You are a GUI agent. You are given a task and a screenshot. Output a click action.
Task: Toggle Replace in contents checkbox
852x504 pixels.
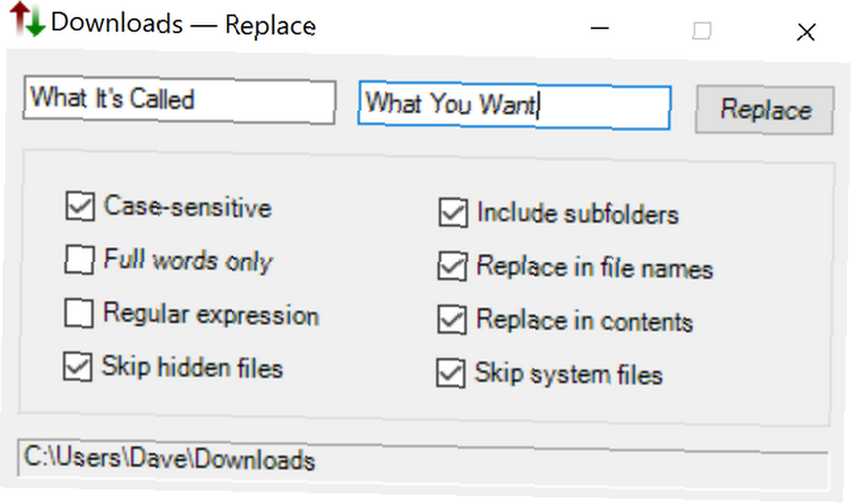coord(452,319)
